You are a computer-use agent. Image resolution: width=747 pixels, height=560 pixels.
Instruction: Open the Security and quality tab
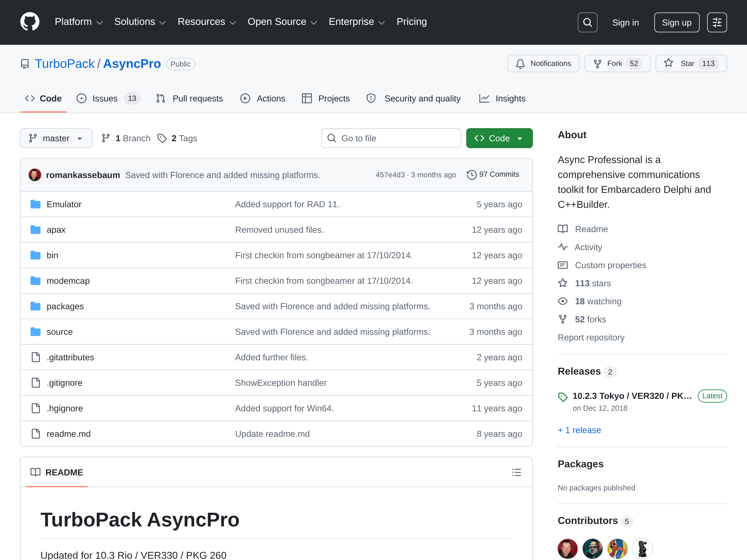(413, 99)
